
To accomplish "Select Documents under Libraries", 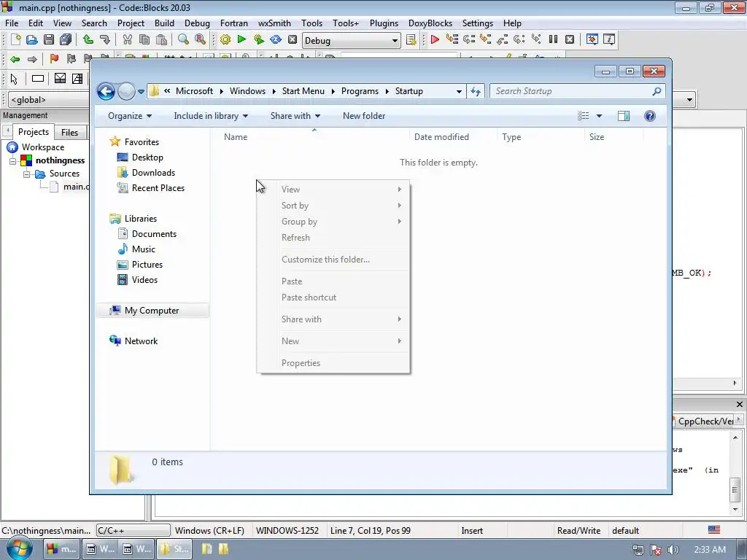I will pyautogui.click(x=154, y=234).
